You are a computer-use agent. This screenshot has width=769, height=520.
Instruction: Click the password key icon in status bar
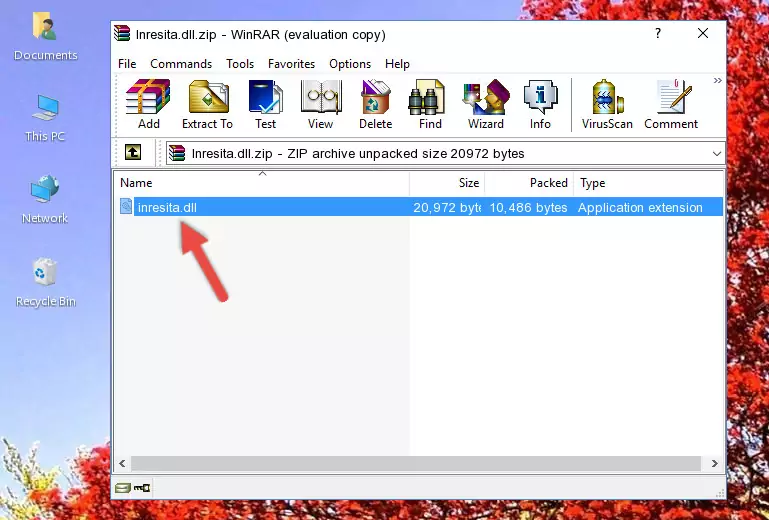[142, 488]
